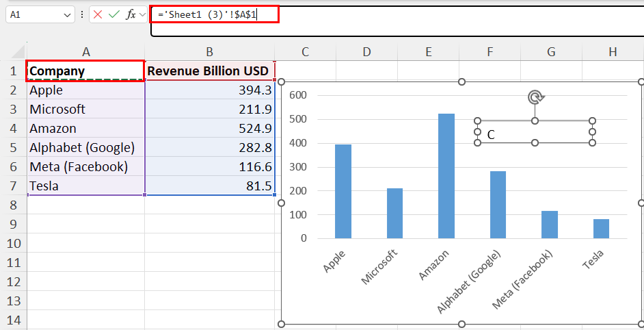Click the Microsoft cell
Viewport: 644px width, 330px height.
(x=86, y=109)
